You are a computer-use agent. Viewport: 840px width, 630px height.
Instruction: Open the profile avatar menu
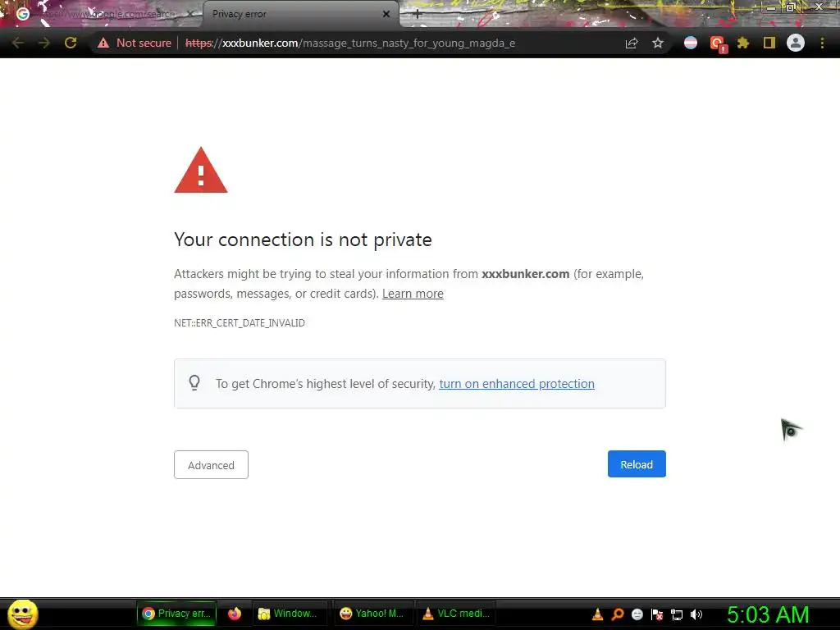click(x=796, y=43)
